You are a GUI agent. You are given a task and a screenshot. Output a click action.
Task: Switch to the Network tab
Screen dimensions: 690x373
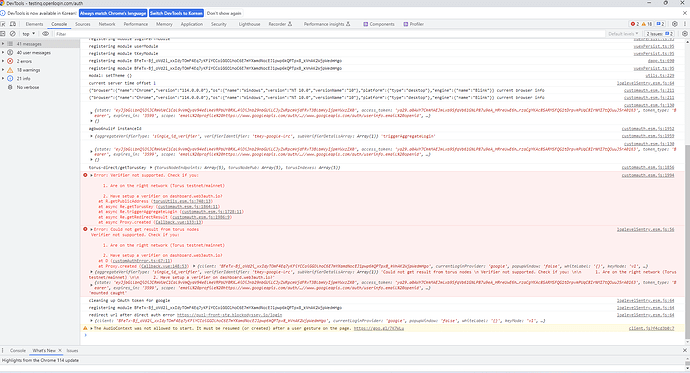[107, 24]
